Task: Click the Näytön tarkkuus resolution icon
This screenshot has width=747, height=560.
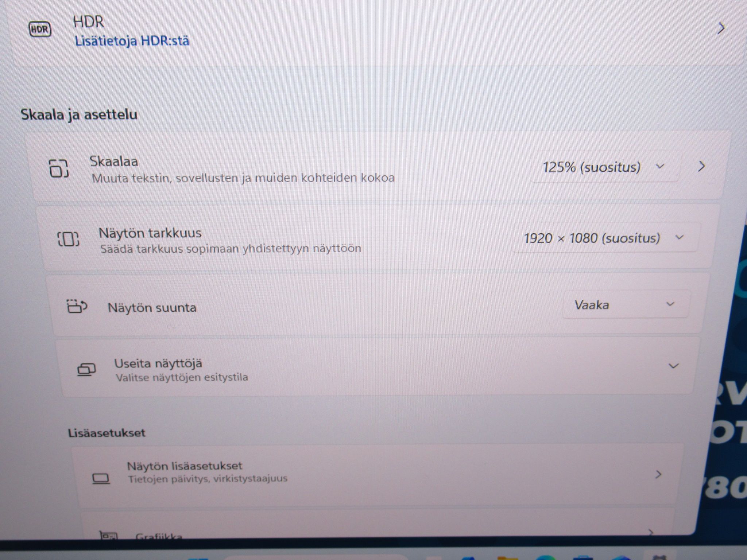Action: [69, 239]
